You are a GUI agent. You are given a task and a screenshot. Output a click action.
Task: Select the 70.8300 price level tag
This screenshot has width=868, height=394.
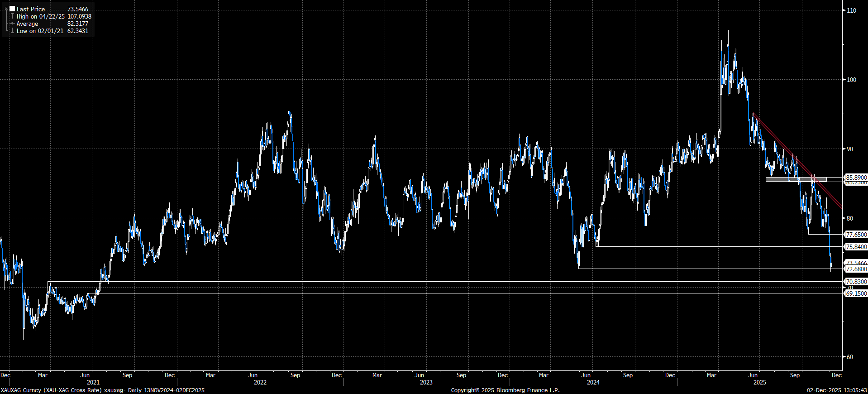point(856,282)
